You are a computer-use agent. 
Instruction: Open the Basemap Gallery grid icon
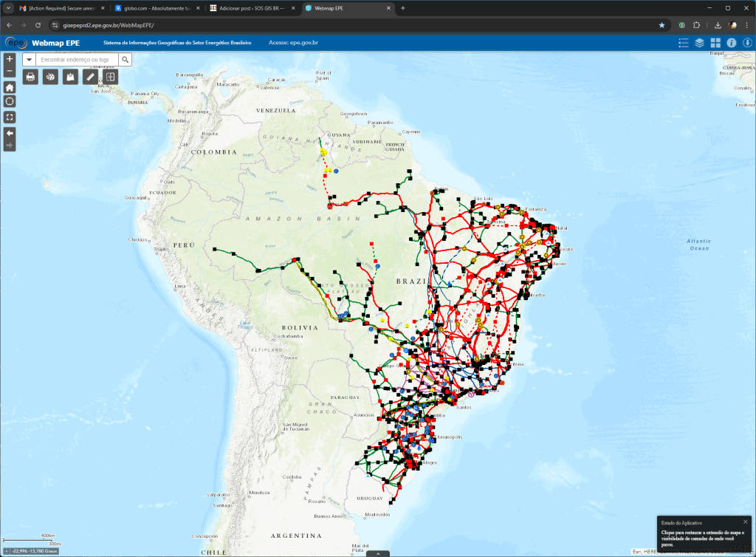point(715,43)
